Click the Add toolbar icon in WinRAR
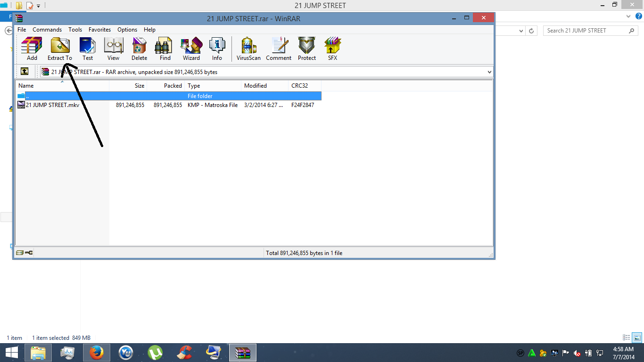 32,49
